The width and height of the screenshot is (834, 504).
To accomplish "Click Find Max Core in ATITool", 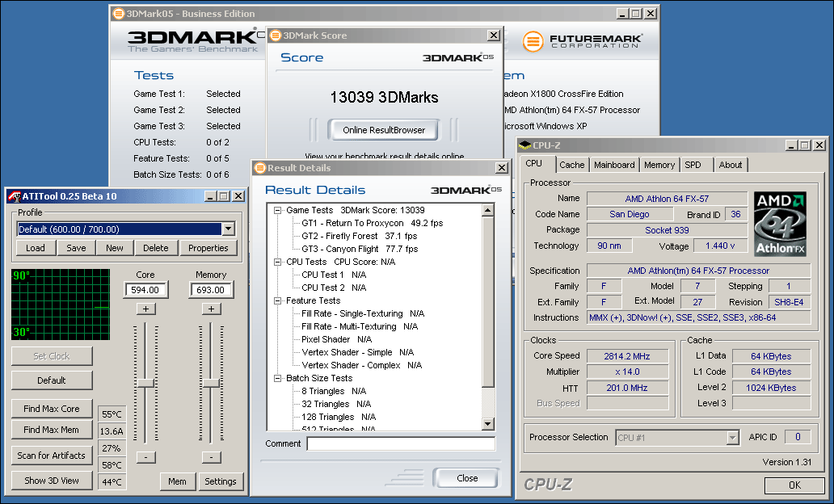I will [x=52, y=409].
